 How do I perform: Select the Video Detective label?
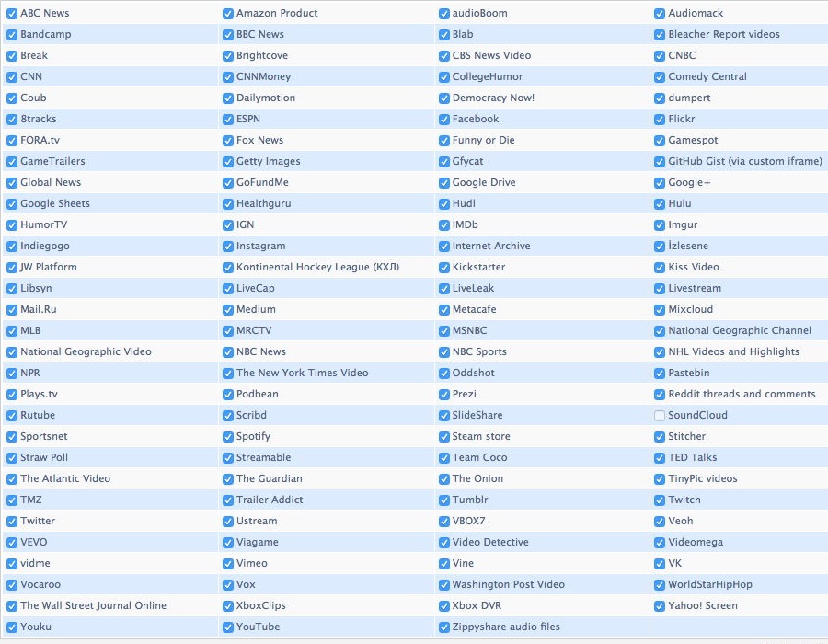[x=490, y=542]
